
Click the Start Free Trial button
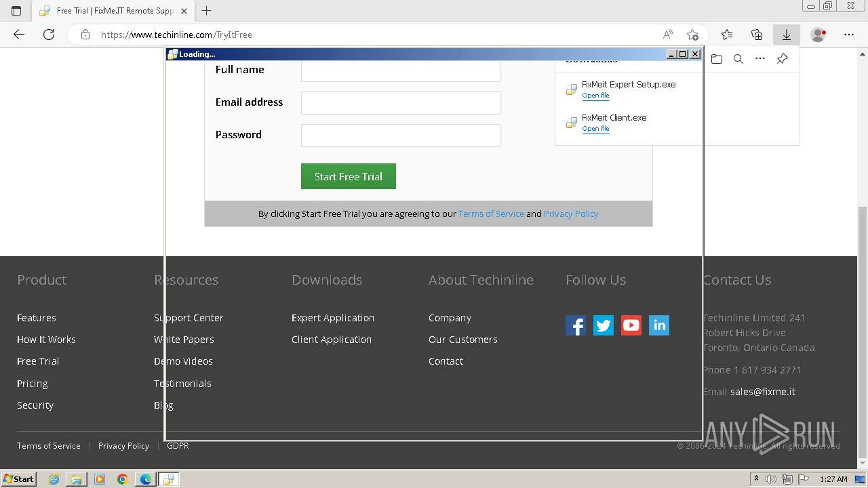pyautogui.click(x=349, y=176)
